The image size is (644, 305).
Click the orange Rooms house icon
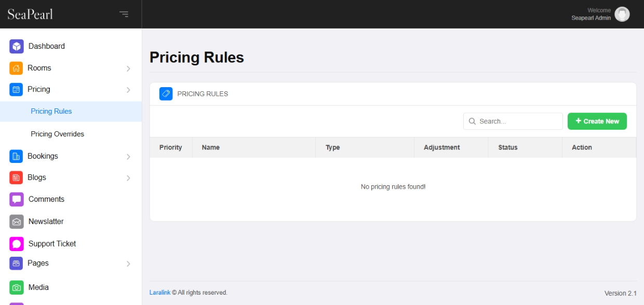[x=16, y=68]
